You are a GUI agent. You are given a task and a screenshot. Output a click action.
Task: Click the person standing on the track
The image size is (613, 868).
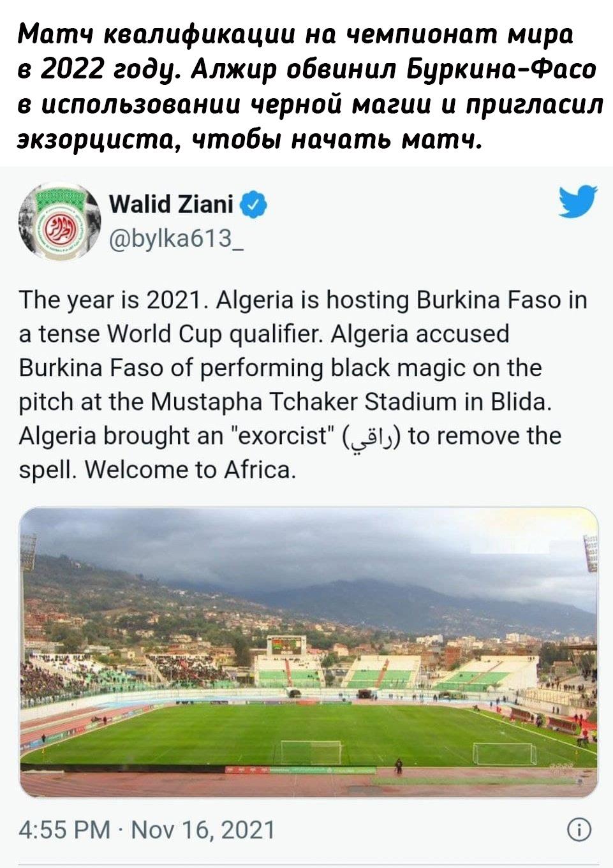399,765
